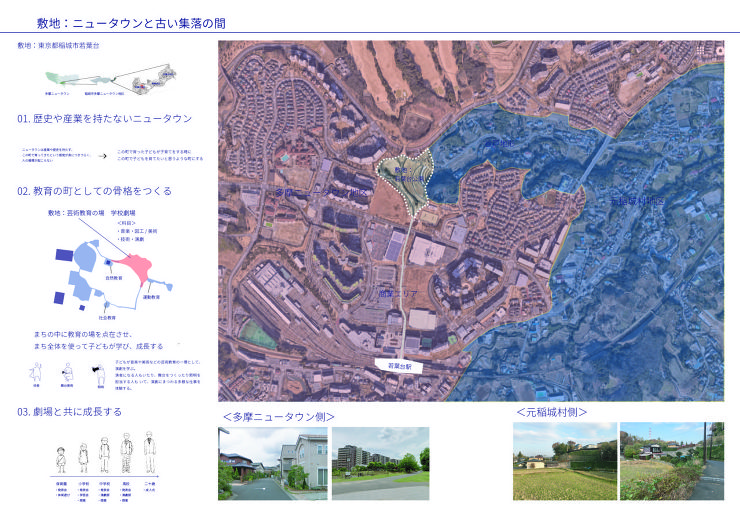Click the small Tokyo location map diagram

111,79
